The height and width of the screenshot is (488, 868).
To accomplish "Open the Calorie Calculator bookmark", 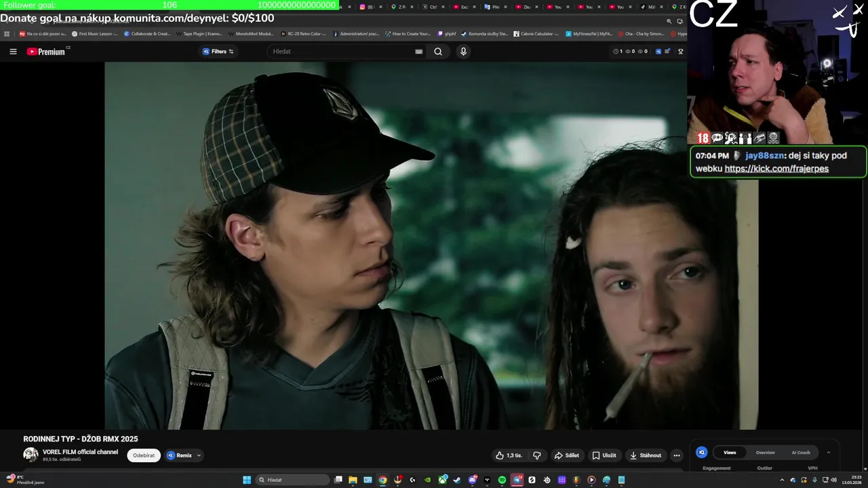I will (x=536, y=33).
